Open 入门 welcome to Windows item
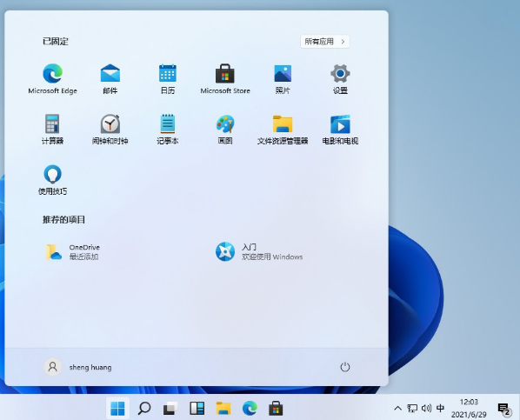The width and height of the screenshot is (520, 420). click(x=259, y=251)
